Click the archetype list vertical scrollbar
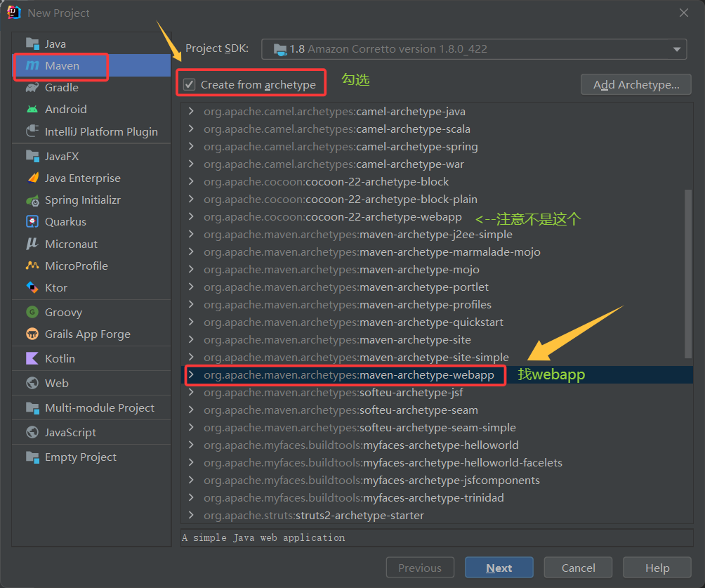 pos(688,273)
